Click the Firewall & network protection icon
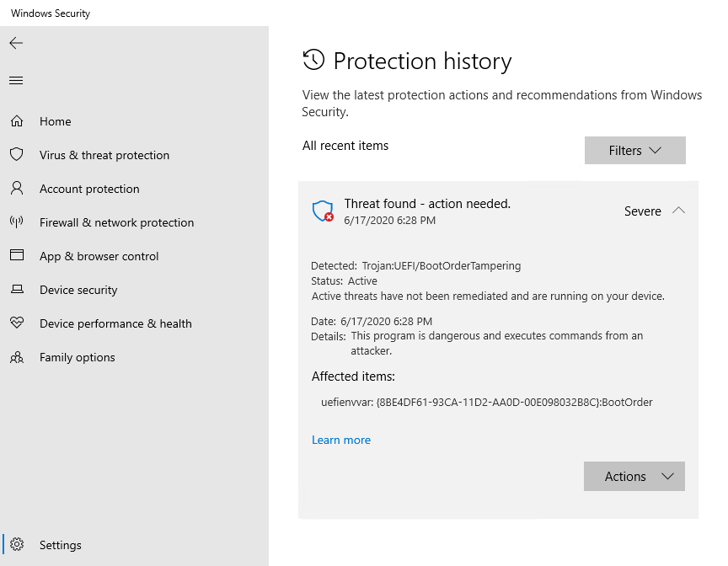This screenshot has width=728, height=566. [x=17, y=222]
